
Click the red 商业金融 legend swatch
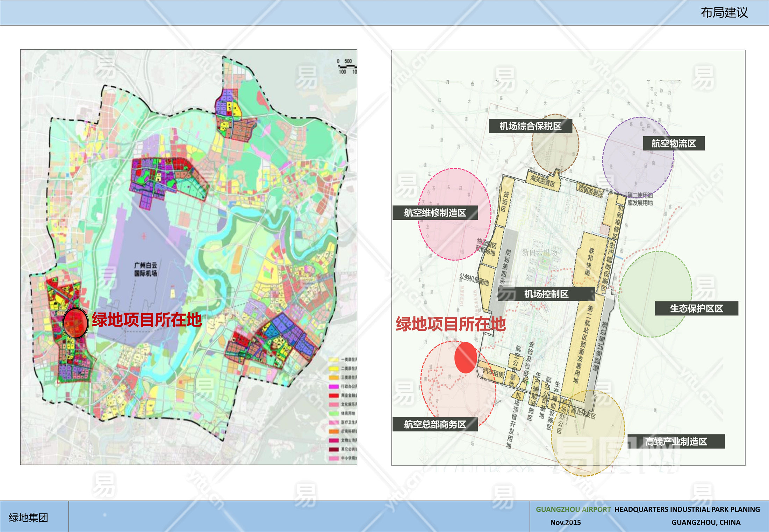click(334, 395)
